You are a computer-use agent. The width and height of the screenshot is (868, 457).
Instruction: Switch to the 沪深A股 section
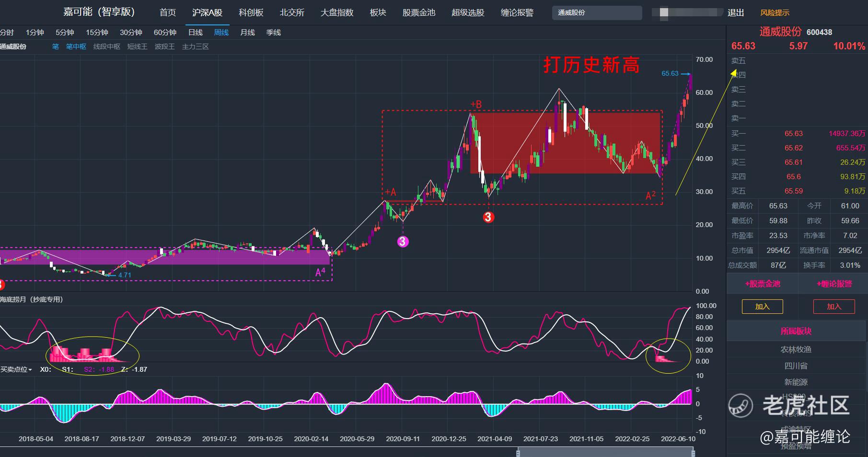(207, 12)
